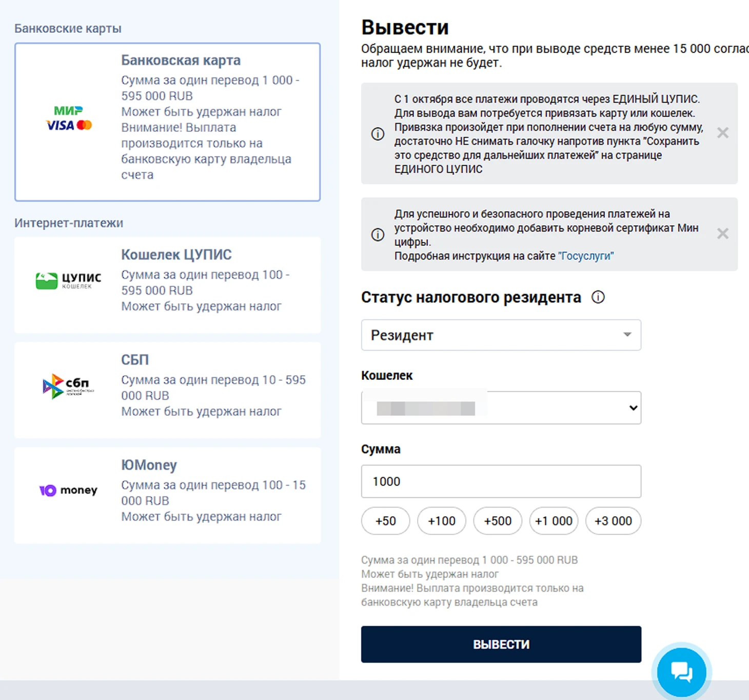Add +50 to the amount
Viewport: 749px width, 700px height.
coord(386,521)
